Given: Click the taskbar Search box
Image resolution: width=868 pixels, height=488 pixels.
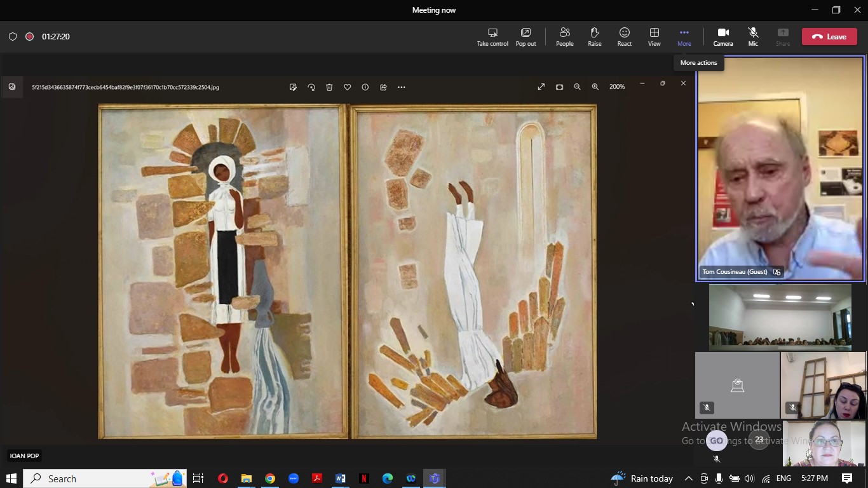Looking at the screenshot, I should (x=105, y=478).
